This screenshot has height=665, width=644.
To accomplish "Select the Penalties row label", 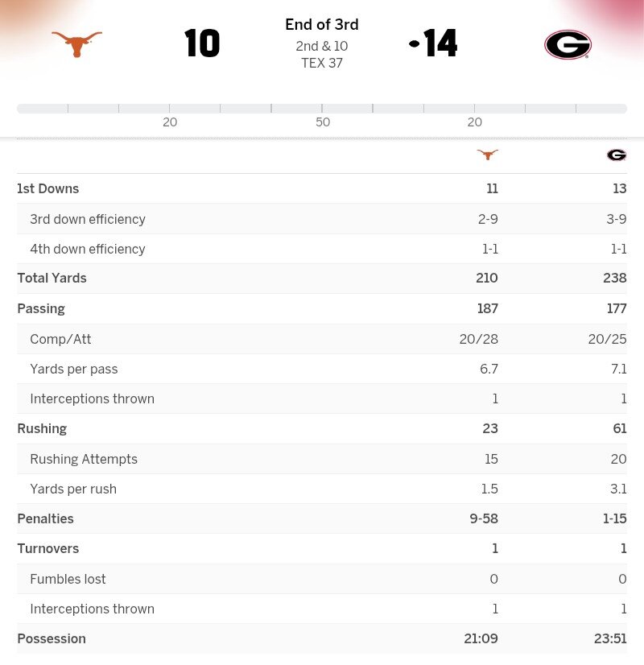I will click(45, 518).
